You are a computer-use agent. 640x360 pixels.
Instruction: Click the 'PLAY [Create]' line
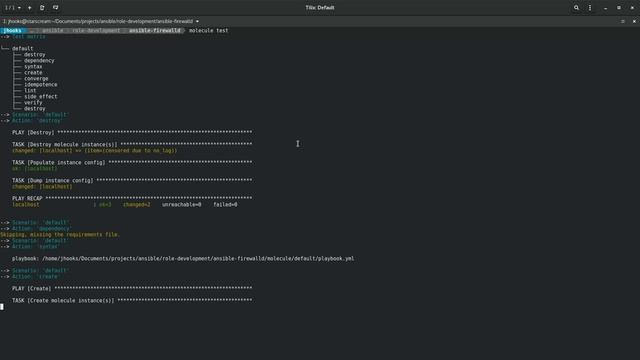[132, 289]
